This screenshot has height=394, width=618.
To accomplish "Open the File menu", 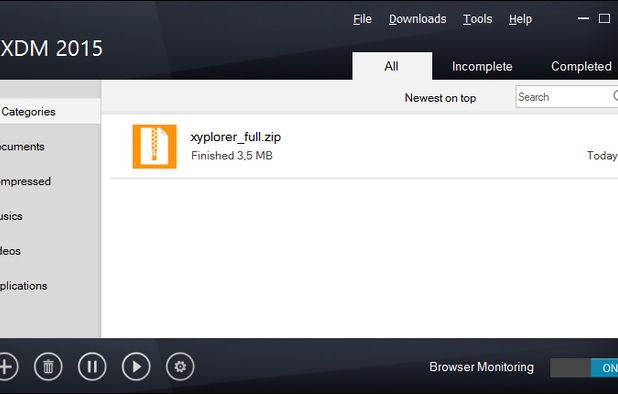I will click(362, 19).
